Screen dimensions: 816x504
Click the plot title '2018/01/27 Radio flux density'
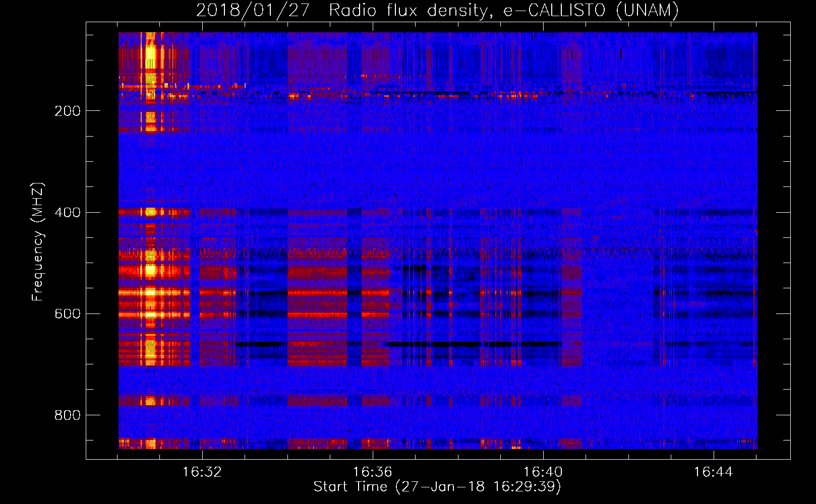[438, 11]
